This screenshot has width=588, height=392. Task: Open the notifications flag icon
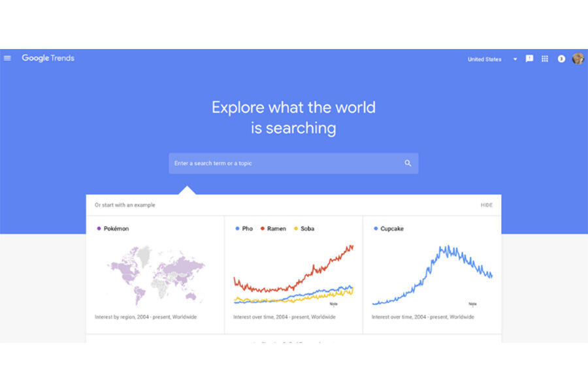coord(529,59)
